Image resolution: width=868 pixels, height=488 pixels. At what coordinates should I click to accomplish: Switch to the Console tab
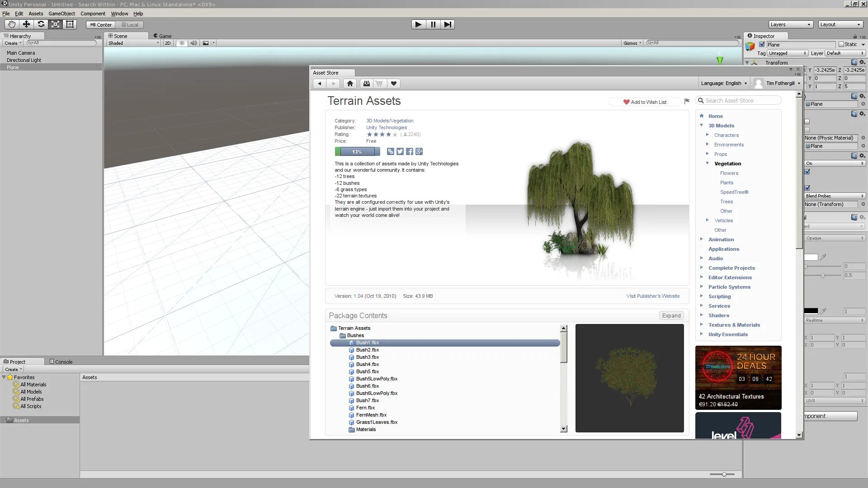(x=61, y=361)
